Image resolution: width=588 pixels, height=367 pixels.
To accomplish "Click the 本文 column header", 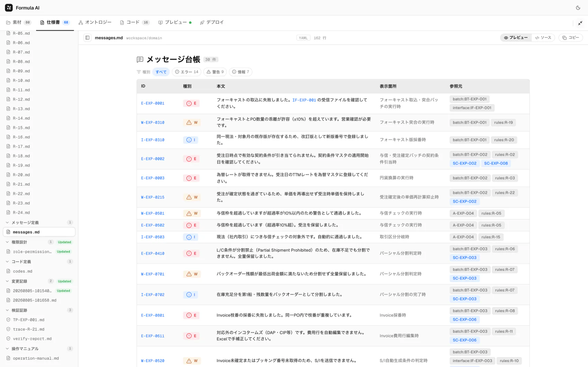I will point(221,86).
